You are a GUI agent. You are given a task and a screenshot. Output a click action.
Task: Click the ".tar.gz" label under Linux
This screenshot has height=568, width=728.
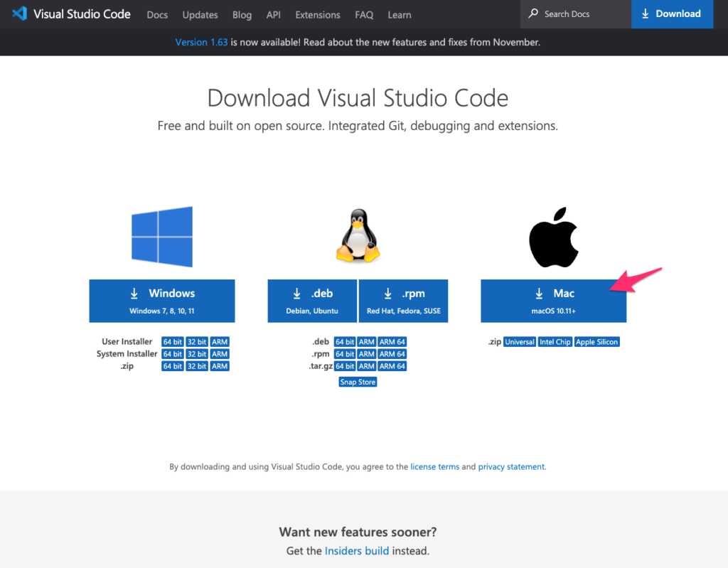tap(321, 366)
